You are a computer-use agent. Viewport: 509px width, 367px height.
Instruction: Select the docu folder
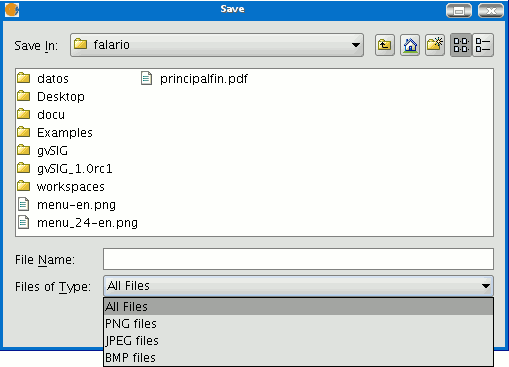[x=41, y=115]
